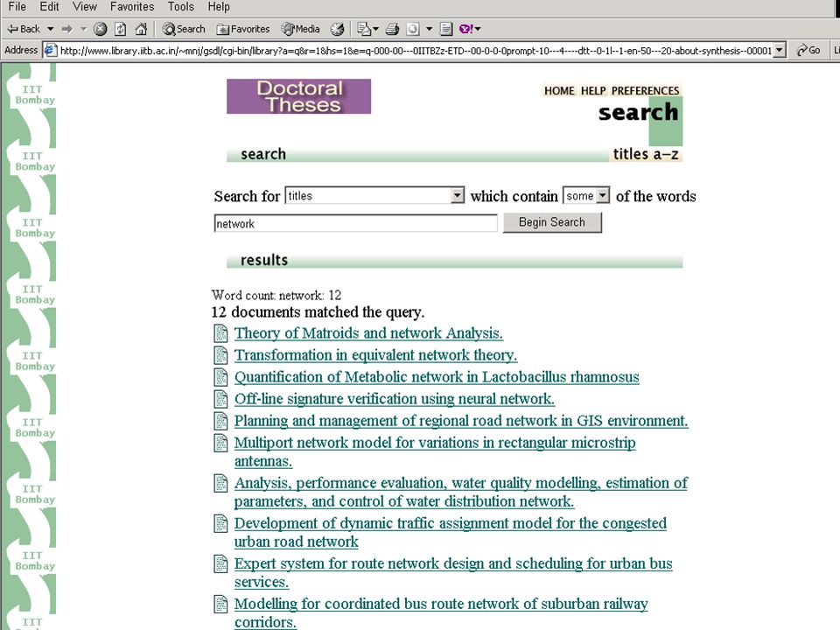Open the Help menu
Viewport: 840px width, 630px height.
click(219, 6)
